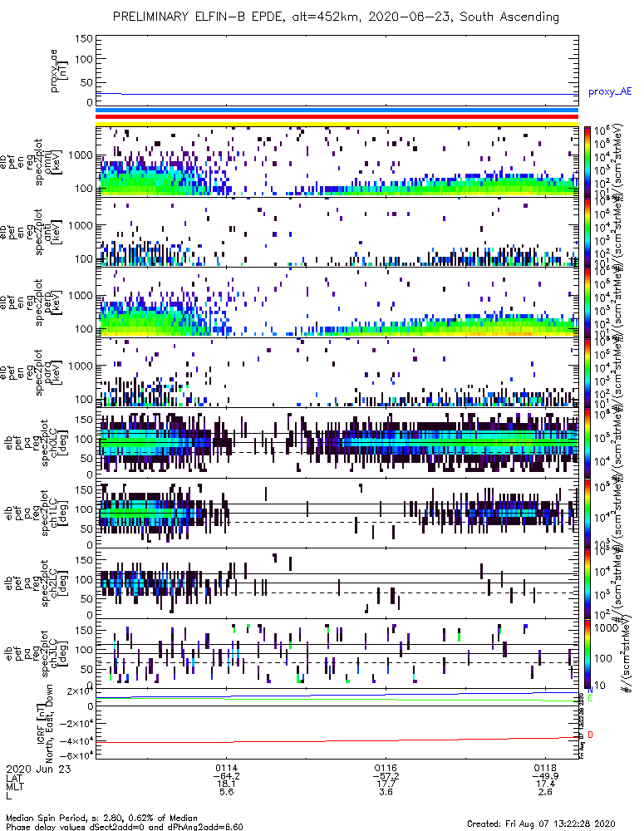Click the red status bar strip
Viewport: 644px width, 831px height.
pyautogui.click(x=337, y=117)
